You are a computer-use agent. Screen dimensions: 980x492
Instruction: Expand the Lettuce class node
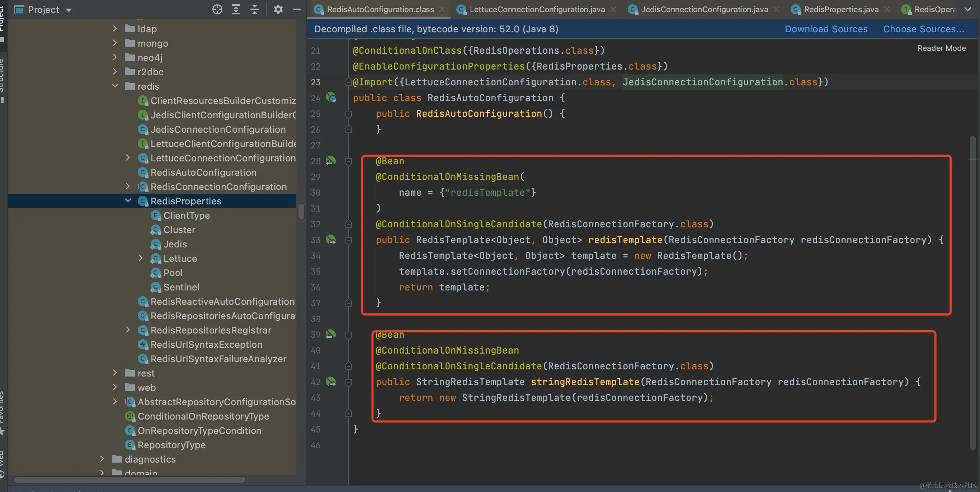(141, 259)
